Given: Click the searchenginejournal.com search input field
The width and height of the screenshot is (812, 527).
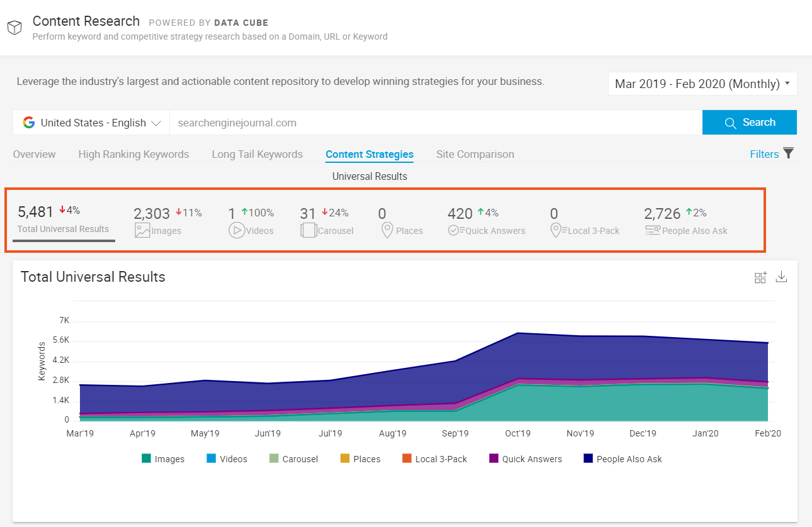Looking at the screenshot, I should click(x=434, y=122).
